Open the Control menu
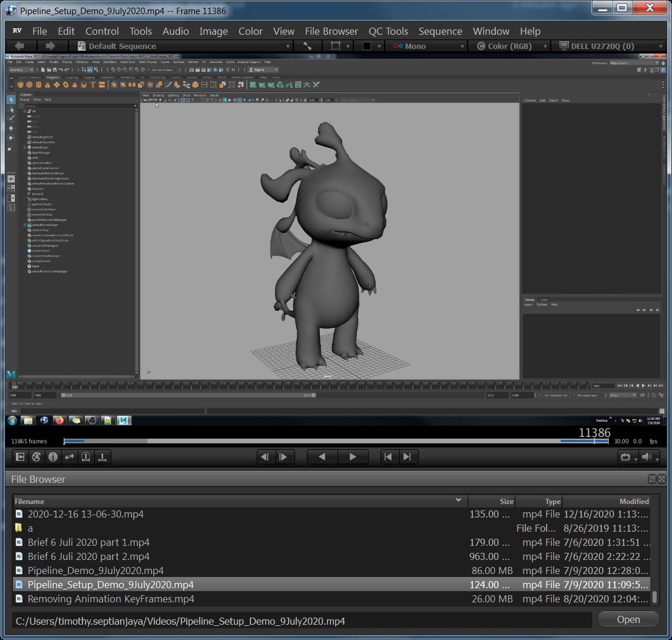Image resolution: width=672 pixels, height=640 pixels. [x=102, y=31]
